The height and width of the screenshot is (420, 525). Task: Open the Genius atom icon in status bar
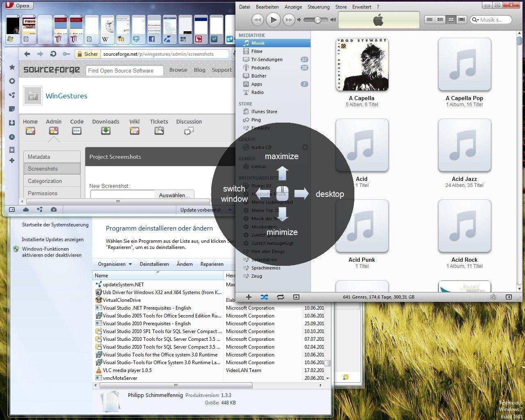493,297
